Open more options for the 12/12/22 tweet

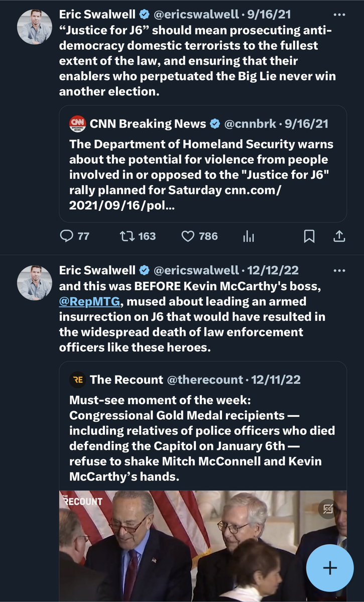coord(339,271)
